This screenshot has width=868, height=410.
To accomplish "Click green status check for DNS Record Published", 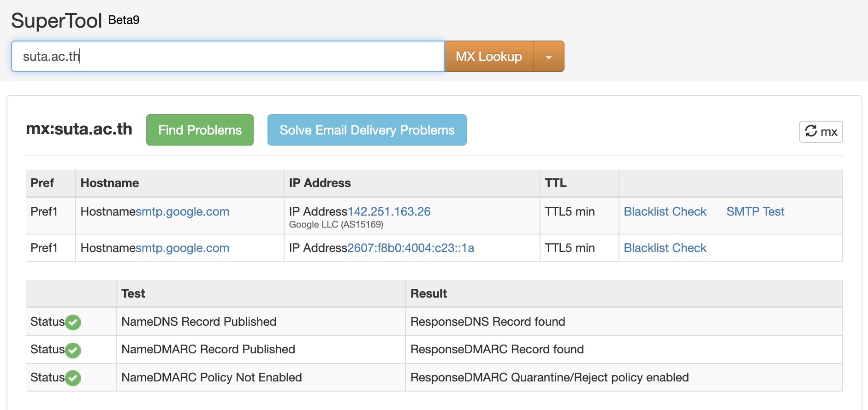I will [73, 322].
